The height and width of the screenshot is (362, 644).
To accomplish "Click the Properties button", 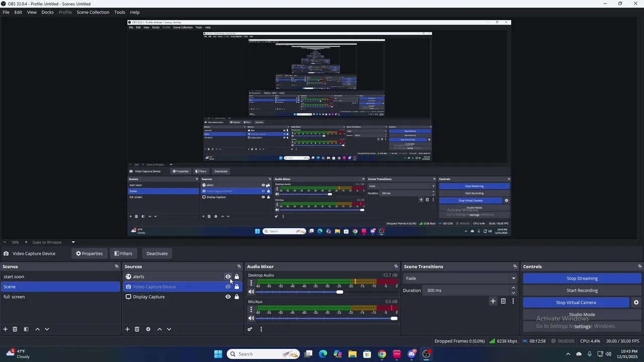I will pyautogui.click(x=89, y=253).
